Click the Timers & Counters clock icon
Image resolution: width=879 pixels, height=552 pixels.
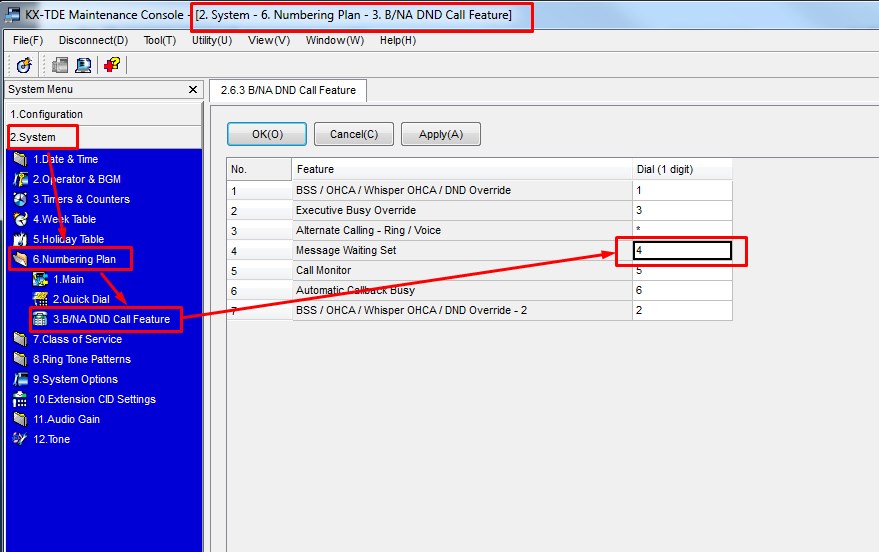point(20,200)
